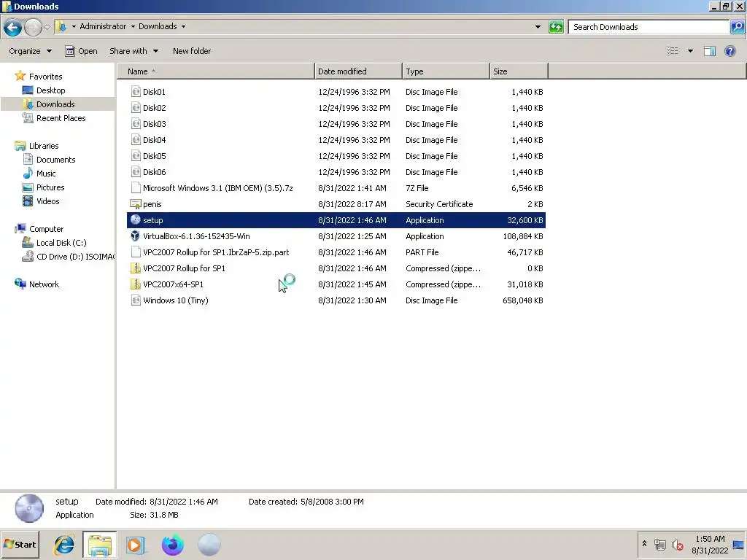Viewport: 747px width, 560px height.
Task: Select the Disk04 file icon
Action: point(136,140)
